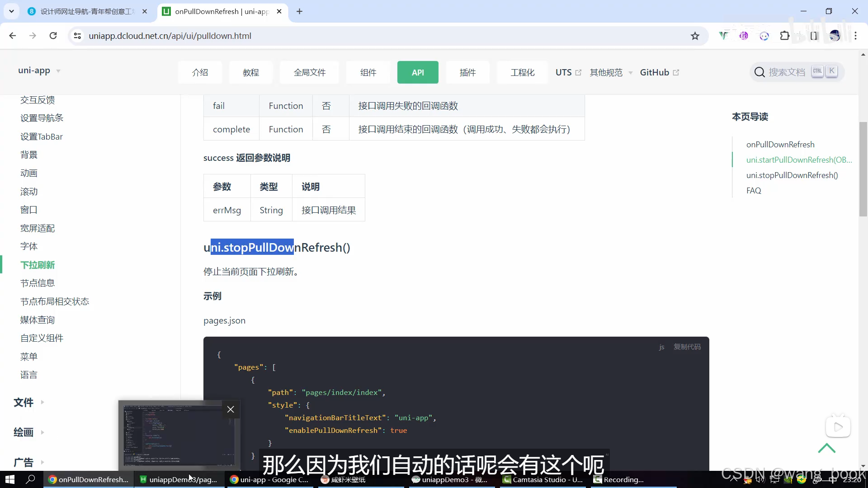Expand the 其他规范 dropdown
868x488 pixels.
(x=611, y=72)
